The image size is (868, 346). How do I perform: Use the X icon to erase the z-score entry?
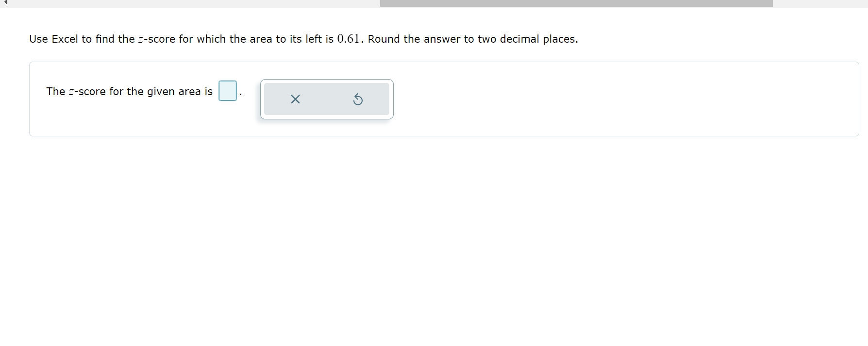295,99
